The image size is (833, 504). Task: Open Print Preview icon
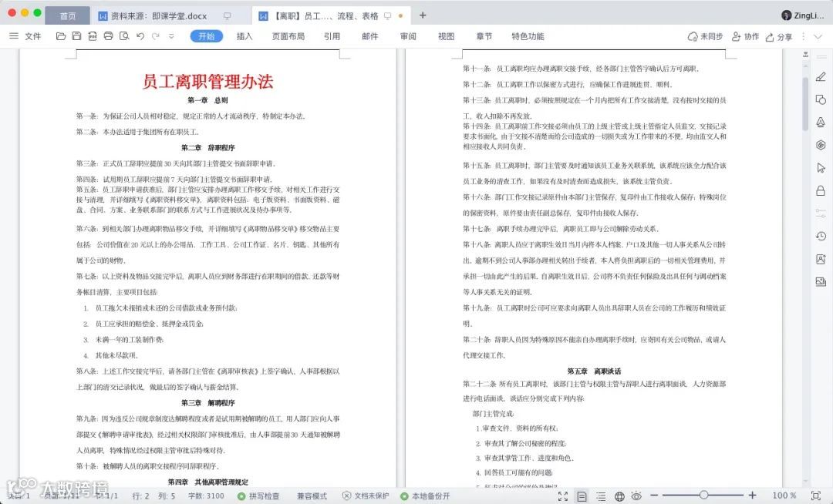click(x=124, y=36)
